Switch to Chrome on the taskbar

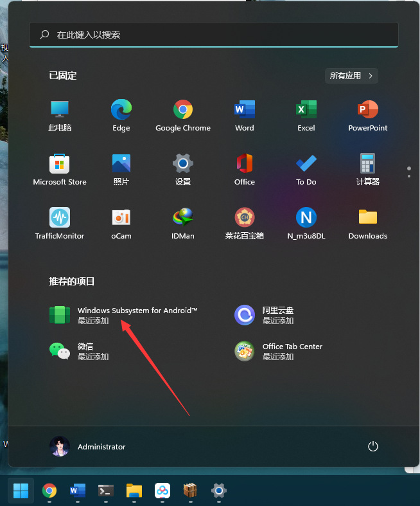point(49,491)
